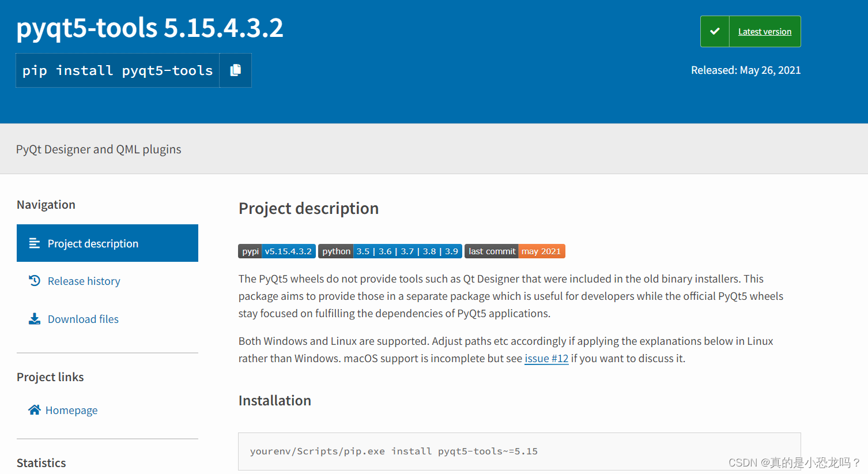Click the Navigation sidebar heading

(x=46, y=205)
